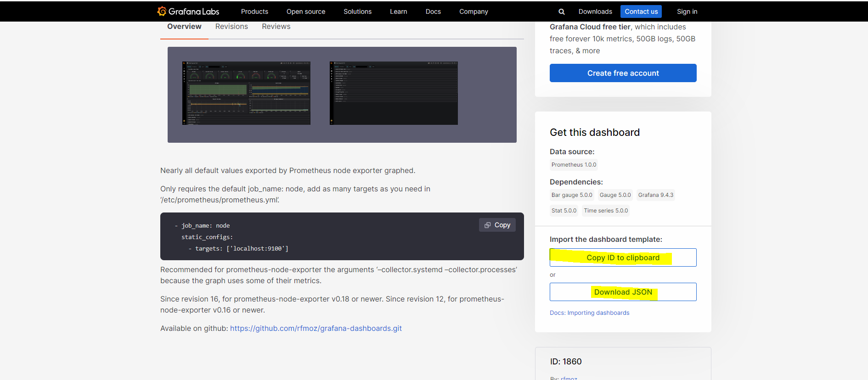
Task: Click the Grafana Labs logo
Action: tap(188, 11)
